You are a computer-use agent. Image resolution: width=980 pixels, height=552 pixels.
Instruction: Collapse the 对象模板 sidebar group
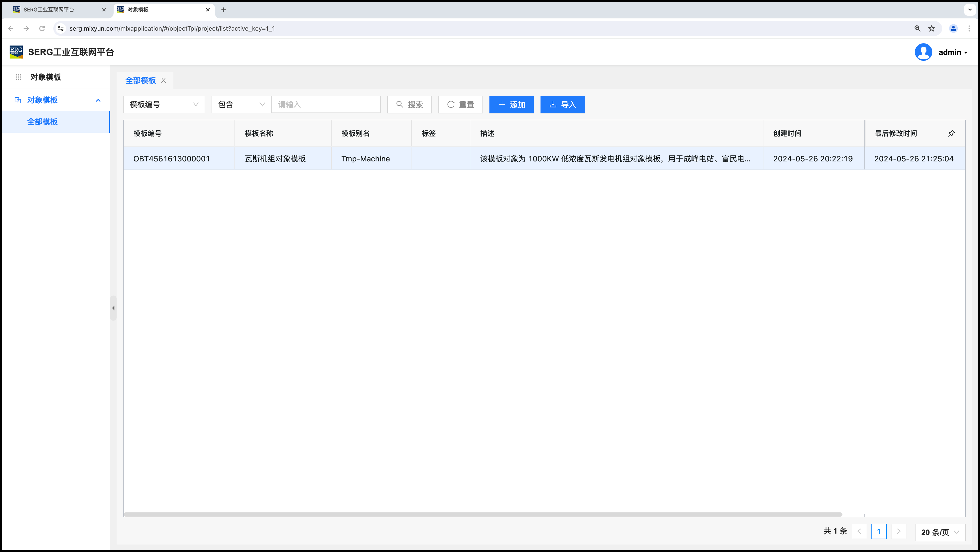98,101
